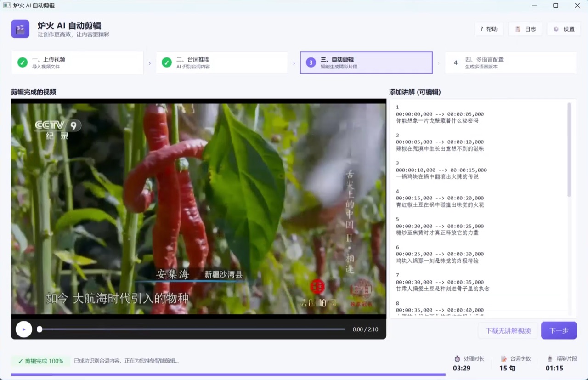The height and width of the screenshot is (380, 588).
Task: Click the heading 添加讲解 (可编辑)
Action: click(415, 92)
